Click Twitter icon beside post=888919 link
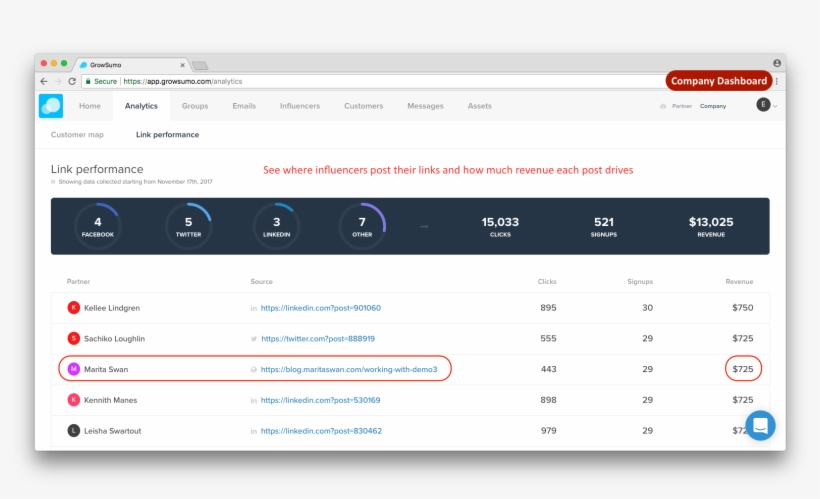The height and width of the screenshot is (499, 820). pos(254,339)
